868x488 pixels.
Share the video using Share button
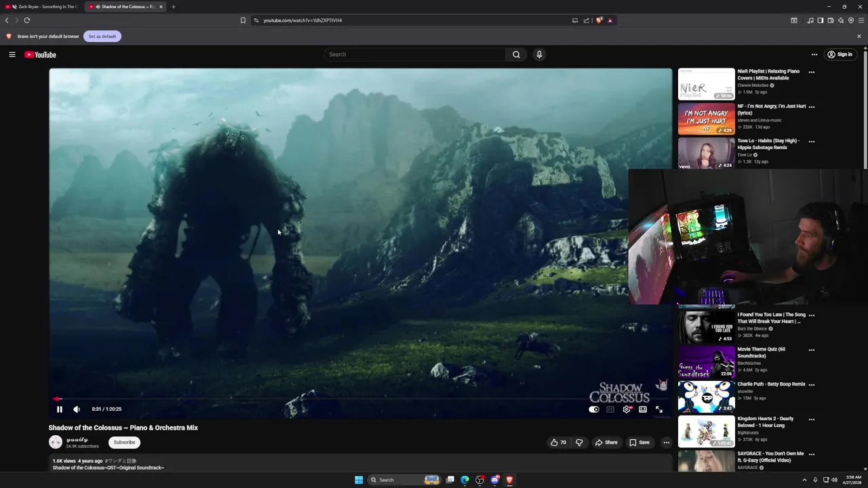point(606,443)
